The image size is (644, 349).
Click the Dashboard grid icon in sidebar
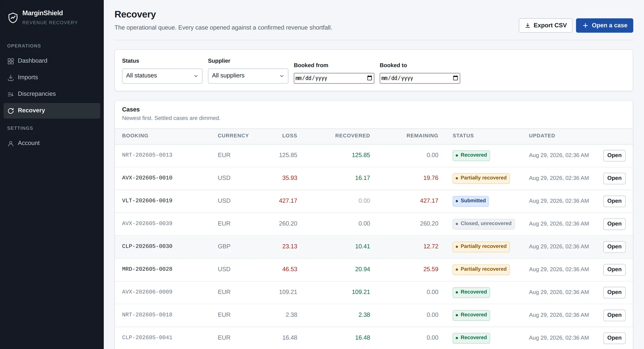tap(11, 61)
